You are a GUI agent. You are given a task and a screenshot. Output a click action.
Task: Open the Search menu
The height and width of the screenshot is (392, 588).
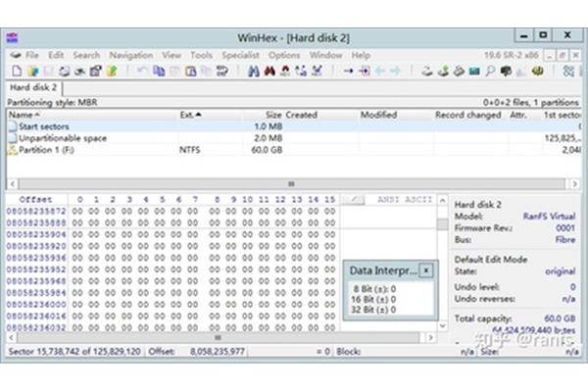tap(86, 55)
